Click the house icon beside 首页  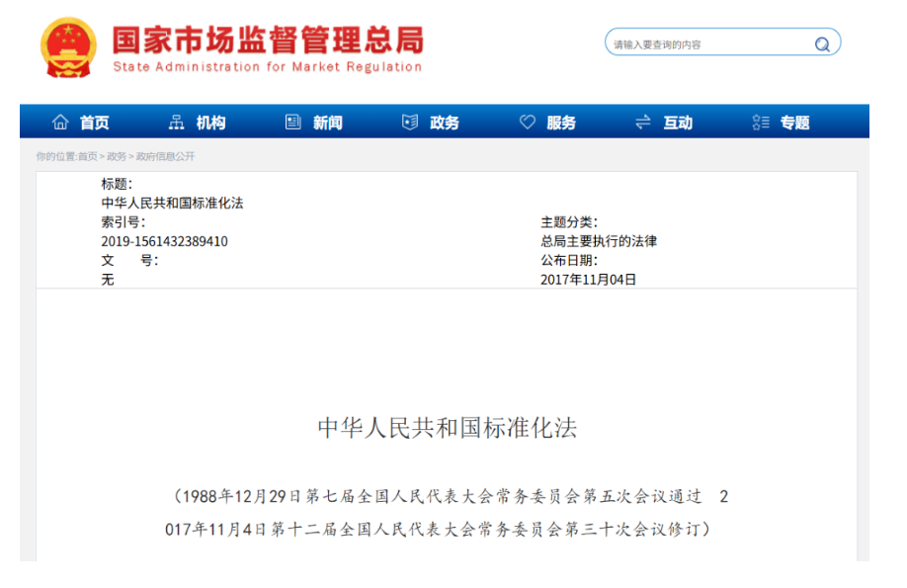[60, 123]
